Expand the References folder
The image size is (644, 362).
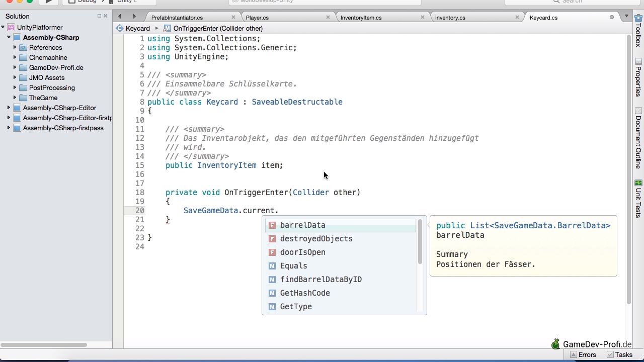click(15, 47)
